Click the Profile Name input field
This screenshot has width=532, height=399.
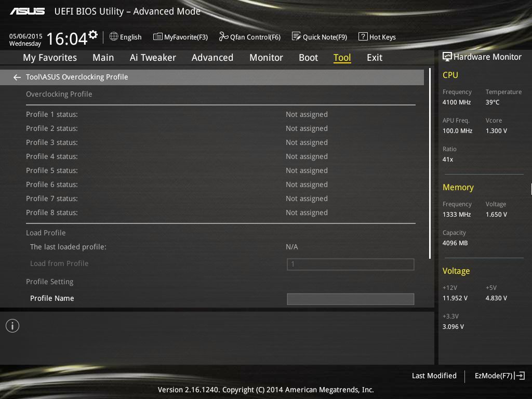351,299
